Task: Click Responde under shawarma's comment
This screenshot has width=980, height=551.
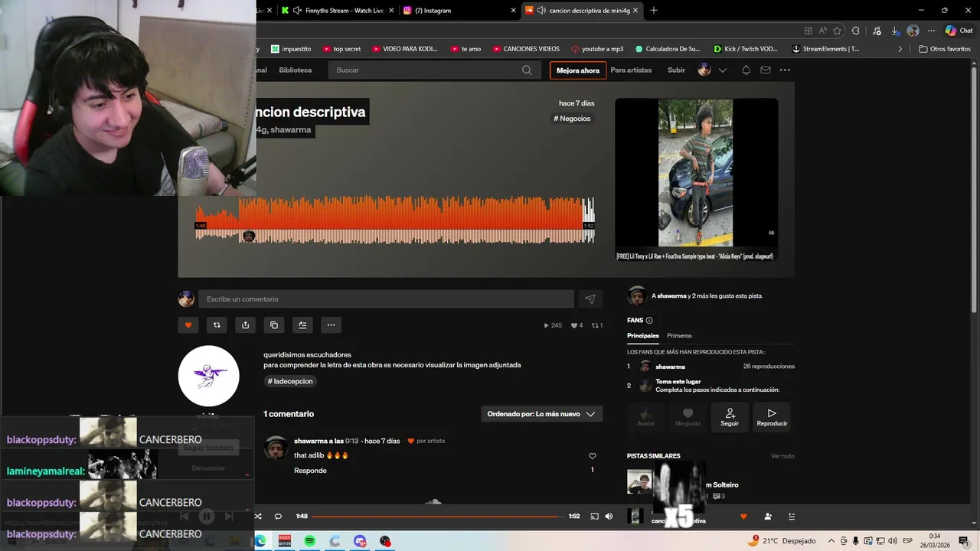Action: coord(310,471)
